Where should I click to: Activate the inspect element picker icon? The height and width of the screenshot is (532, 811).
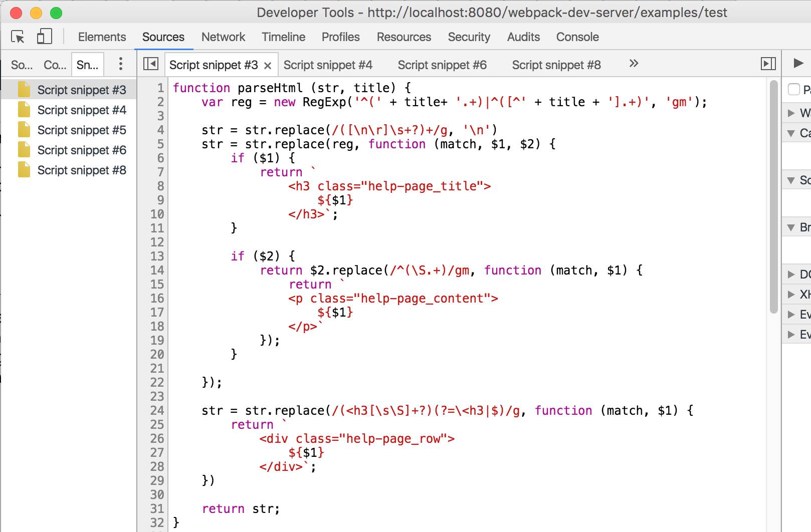coord(18,37)
